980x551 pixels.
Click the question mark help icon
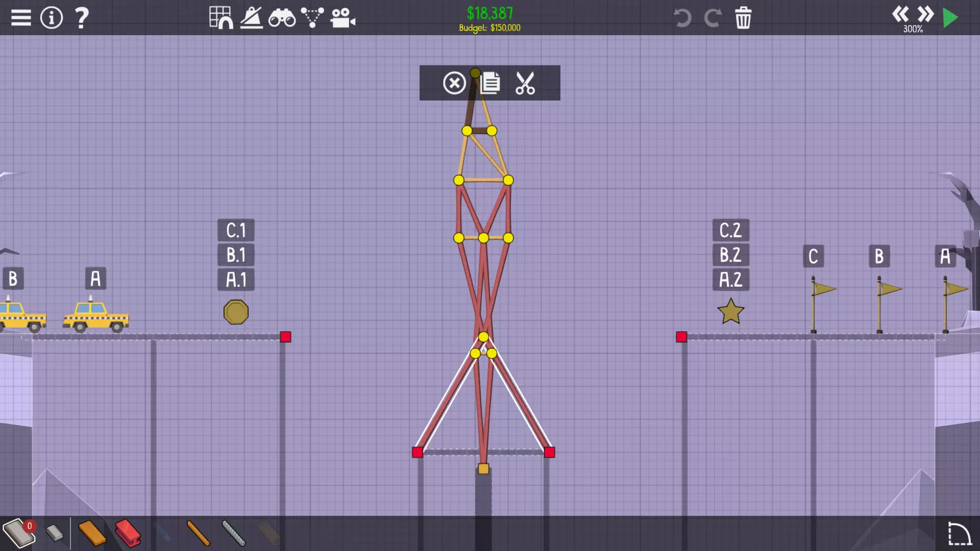tap(82, 18)
